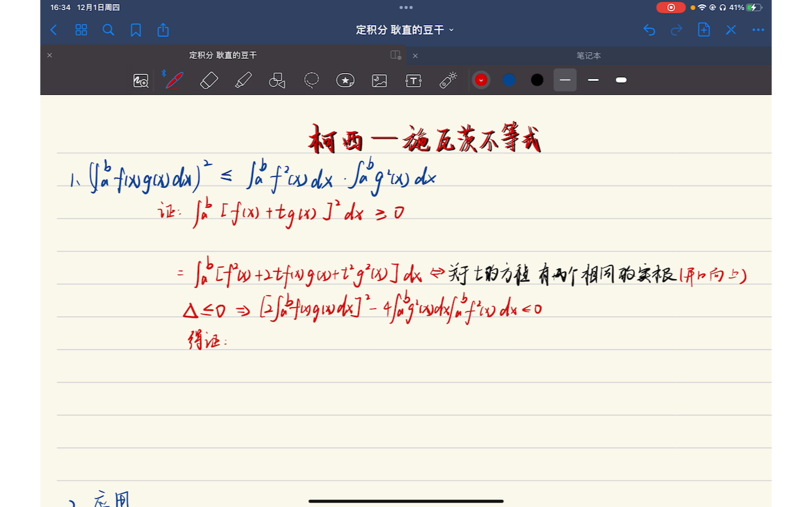This screenshot has height=507, width=812.
Task: Select the blue pen color
Action: 509,80
